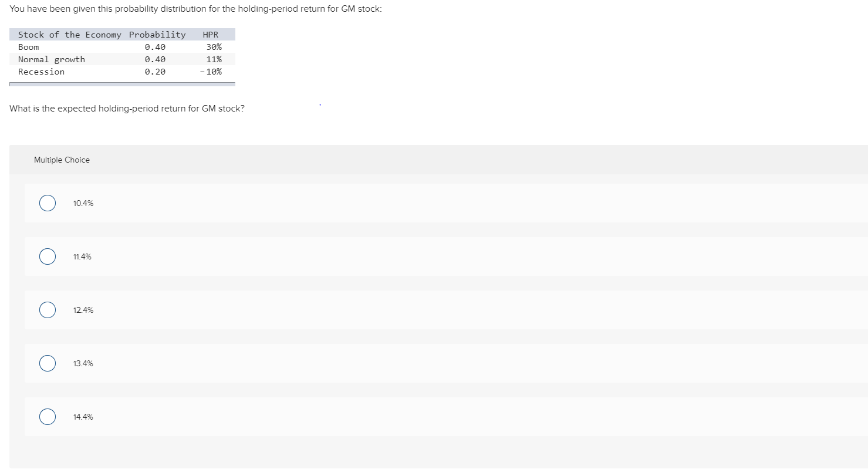
Task: Click the HPR column header
Action: click(211, 35)
